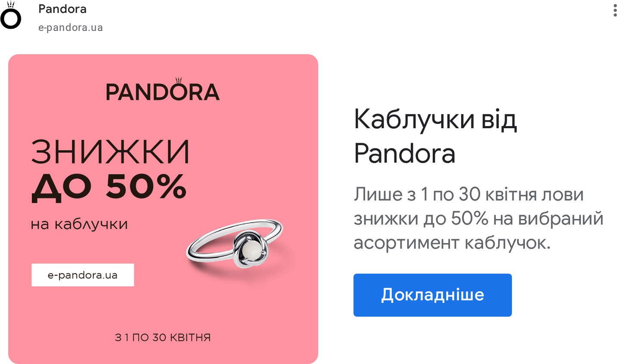Click the 'асортимент каблучок' description line
Image resolution: width=617 pixels, height=364 pixels.
pyautogui.click(x=452, y=243)
